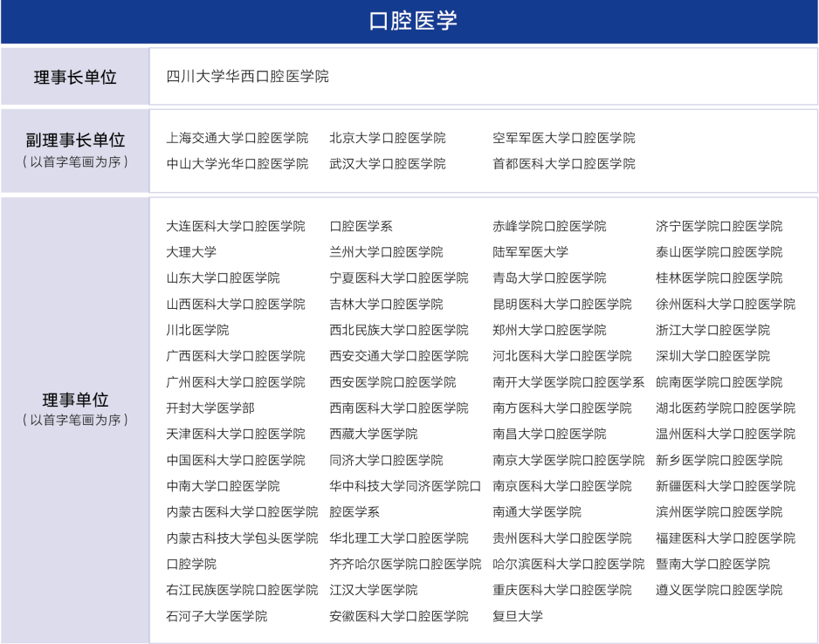
Task: Select '复旦大学' entry
Action: click(x=518, y=616)
